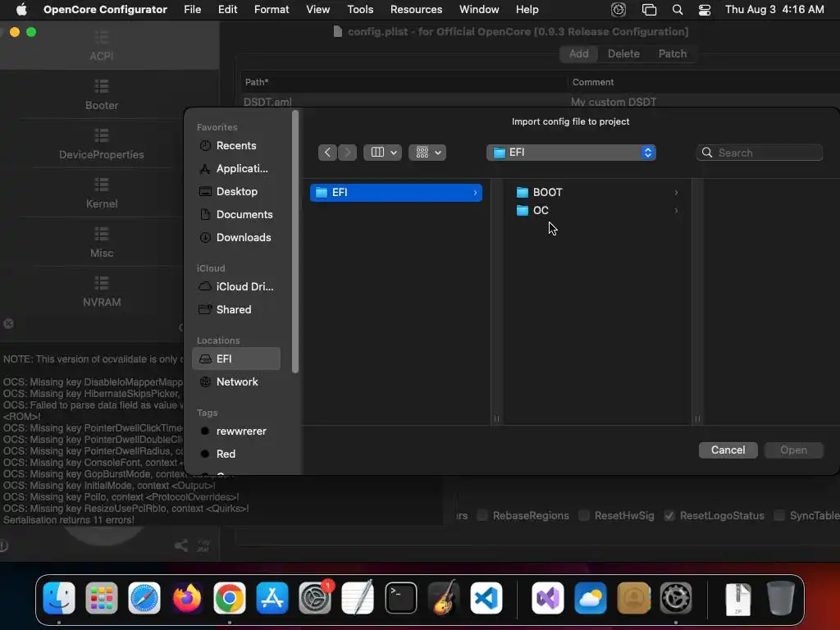Click the sidebar scrollbar in dialog
The width and height of the screenshot is (840, 630).
(295, 242)
